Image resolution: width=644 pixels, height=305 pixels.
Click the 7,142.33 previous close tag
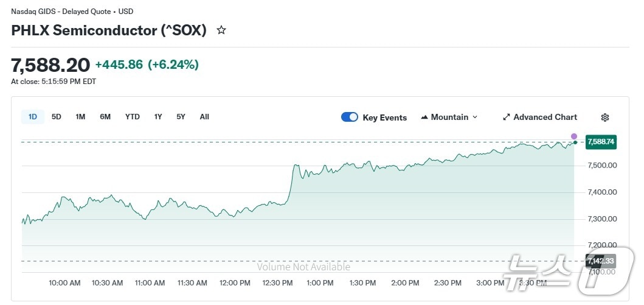(x=600, y=261)
